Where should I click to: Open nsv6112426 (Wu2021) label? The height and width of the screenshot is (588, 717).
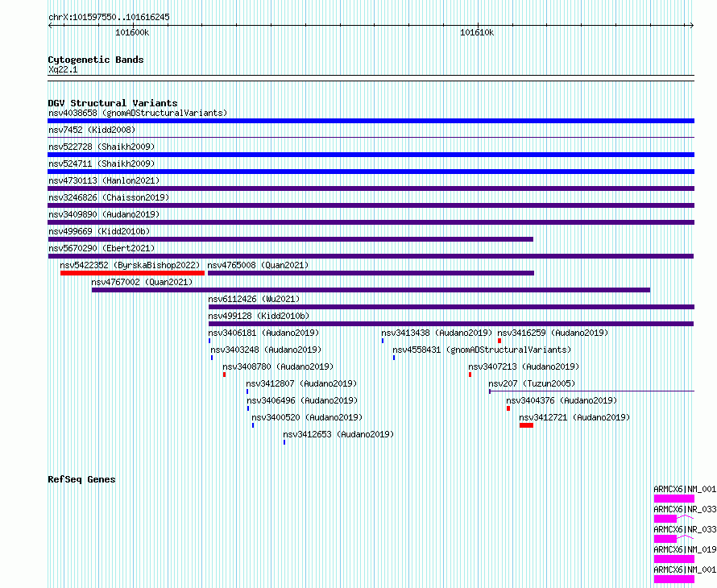point(254,299)
